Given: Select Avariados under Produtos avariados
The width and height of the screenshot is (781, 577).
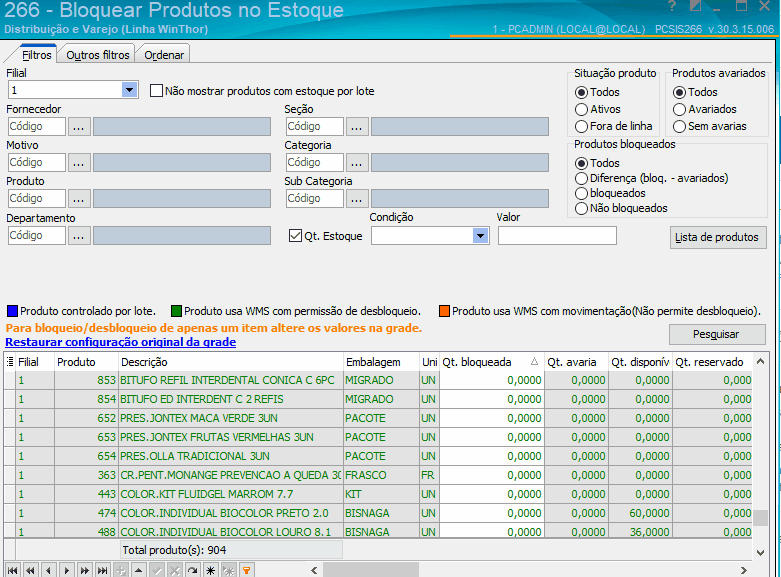Looking at the screenshot, I should [679, 109].
